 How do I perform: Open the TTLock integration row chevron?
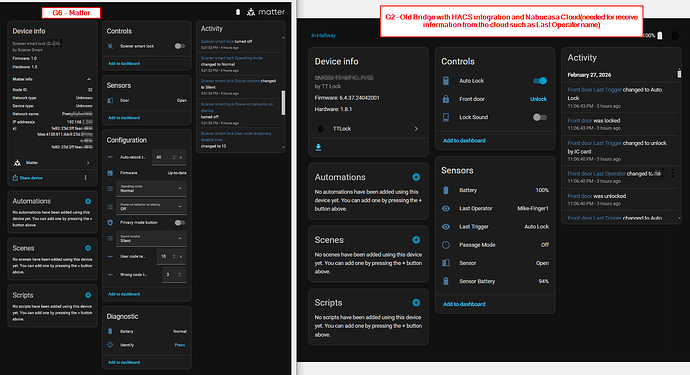coord(416,129)
